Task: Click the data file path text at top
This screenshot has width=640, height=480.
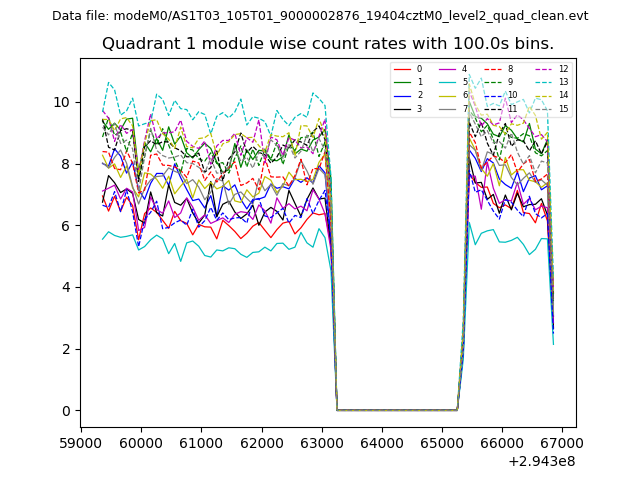Action: click(x=320, y=16)
